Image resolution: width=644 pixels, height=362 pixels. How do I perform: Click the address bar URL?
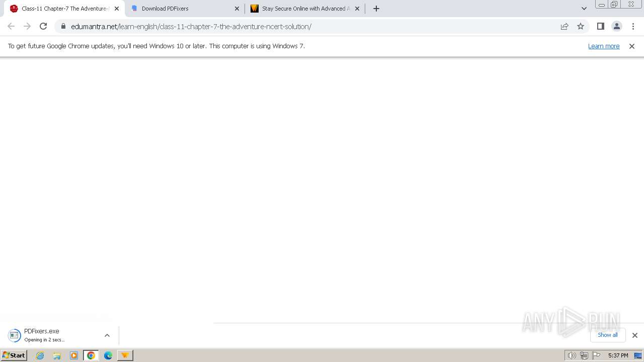(191, 27)
